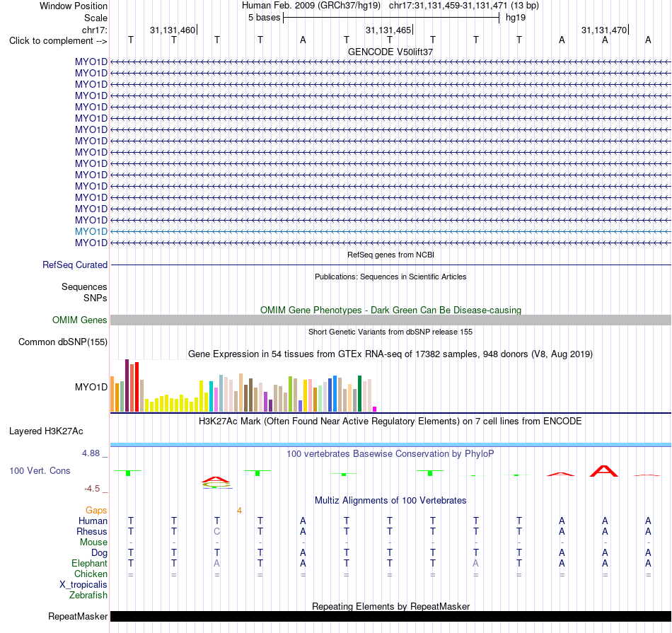
Task: Click the light blue H3K27Ac signal bar
Action: (x=390, y=445)
